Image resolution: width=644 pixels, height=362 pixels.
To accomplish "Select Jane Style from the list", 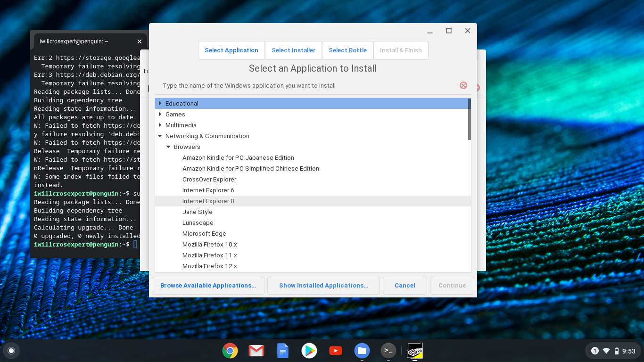I will pos(198,212).
